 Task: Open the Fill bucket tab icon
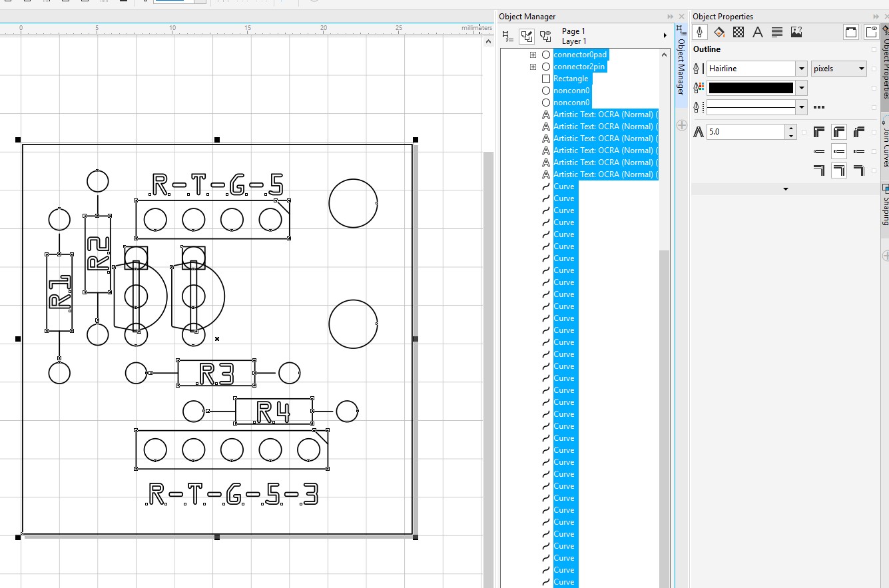pyautogui.click(x=719, y=32)
